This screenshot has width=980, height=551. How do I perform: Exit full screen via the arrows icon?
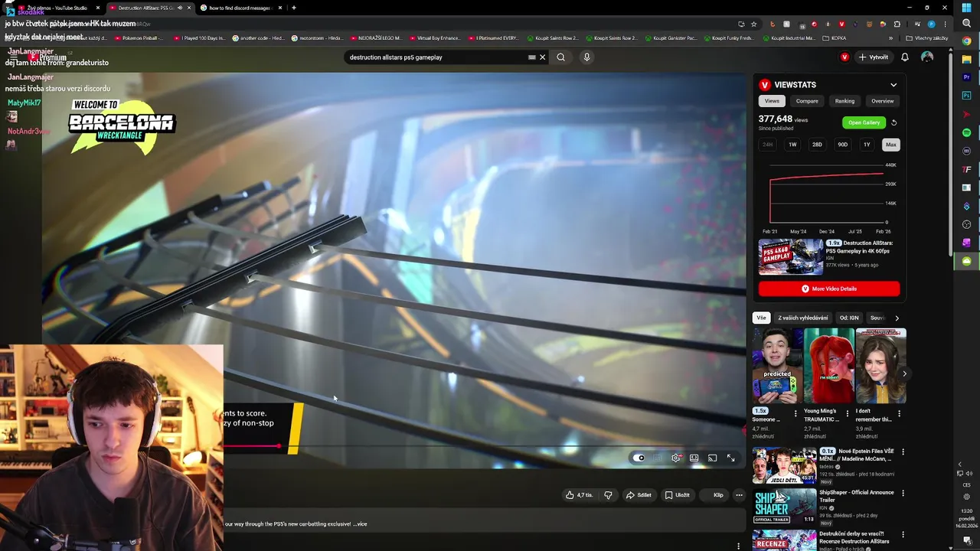[731, 458]
